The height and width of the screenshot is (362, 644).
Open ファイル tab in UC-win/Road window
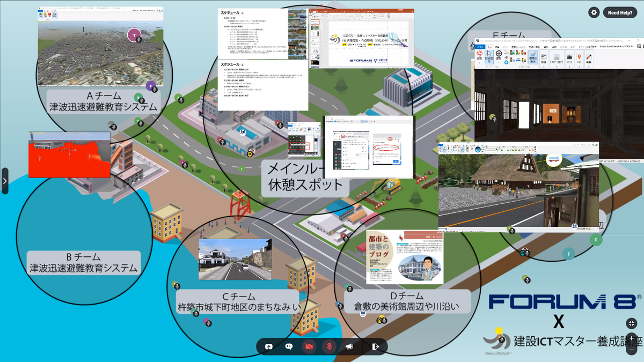tap(480, 47)
